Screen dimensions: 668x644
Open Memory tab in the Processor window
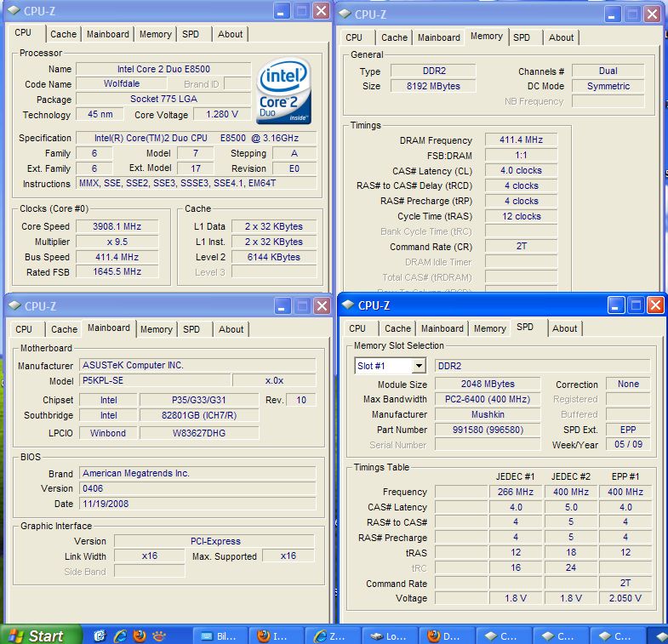[x=156, y=34]
